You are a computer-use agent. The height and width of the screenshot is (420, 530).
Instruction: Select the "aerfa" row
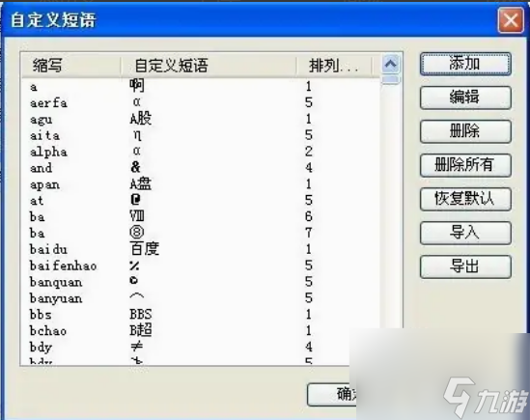pos(201,102)
